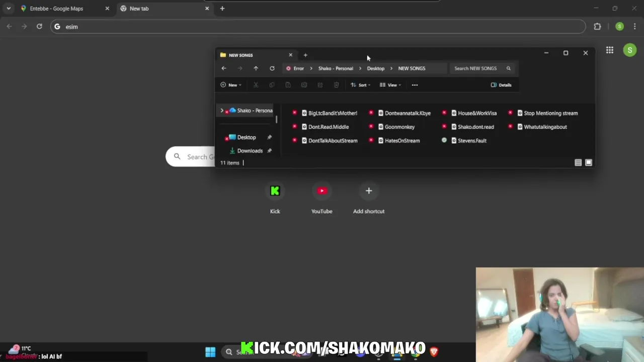Select file Dontwannatalk.Kbye
This screenshot has width=644, height=362.
tap(405, 113)
